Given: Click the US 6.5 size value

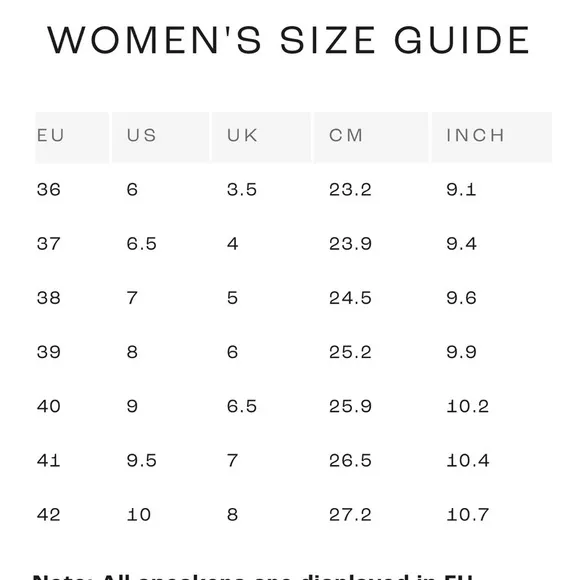Looking at the screenshot, I should [x=142, y=244].
